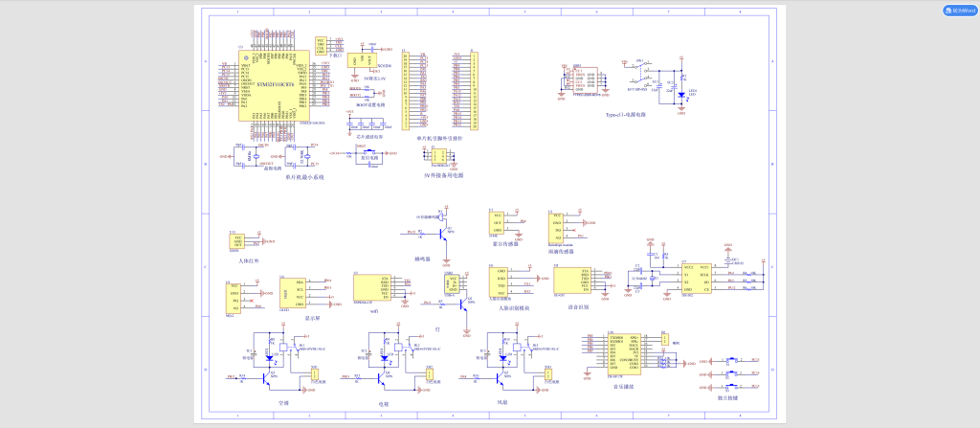
Task: Select the 风扇 relay circuit label
Action: pyautogui.click(x=501, y=404)
